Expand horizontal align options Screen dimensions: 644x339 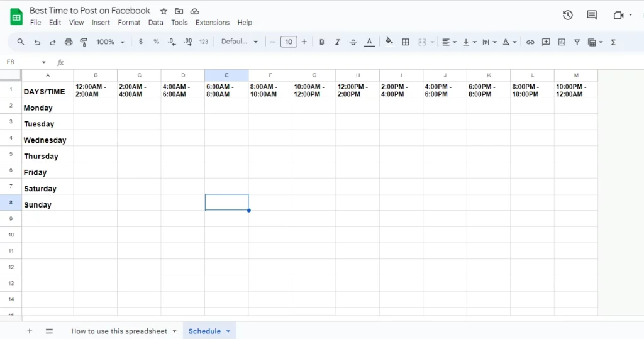(x=455, y=42)
